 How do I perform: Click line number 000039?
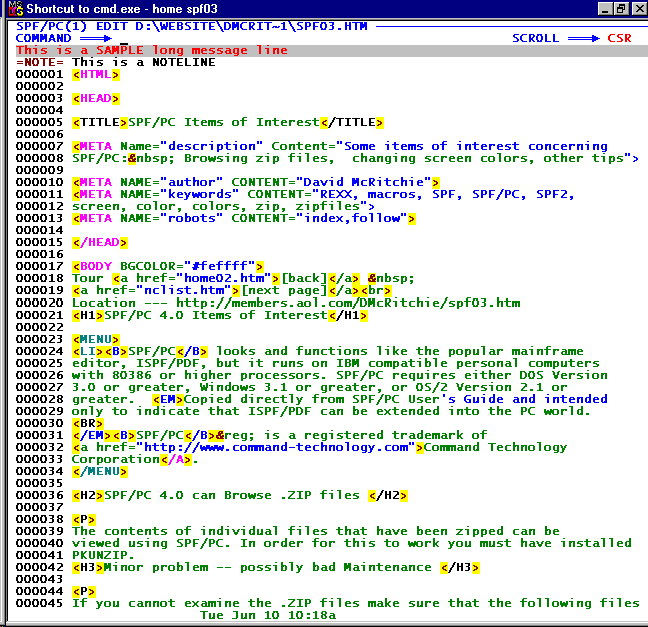(40, 531)
